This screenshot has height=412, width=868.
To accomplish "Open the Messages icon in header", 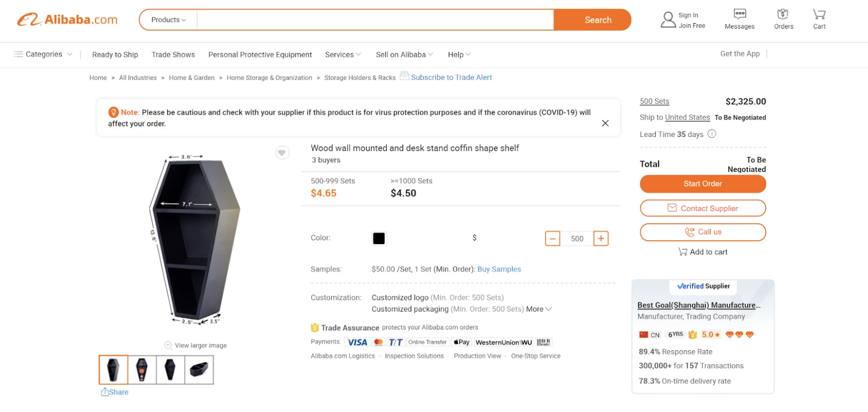I will 739,14.
